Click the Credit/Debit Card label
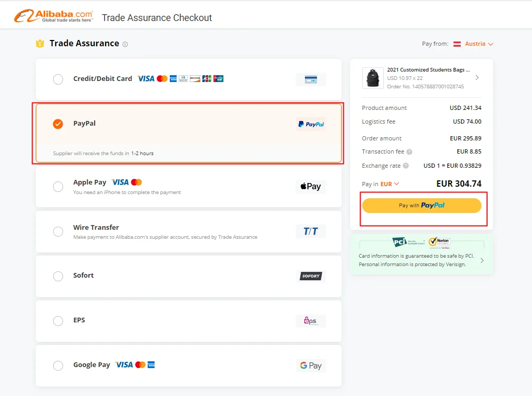Viewport: 532px width, 396px height. point(103,79)
